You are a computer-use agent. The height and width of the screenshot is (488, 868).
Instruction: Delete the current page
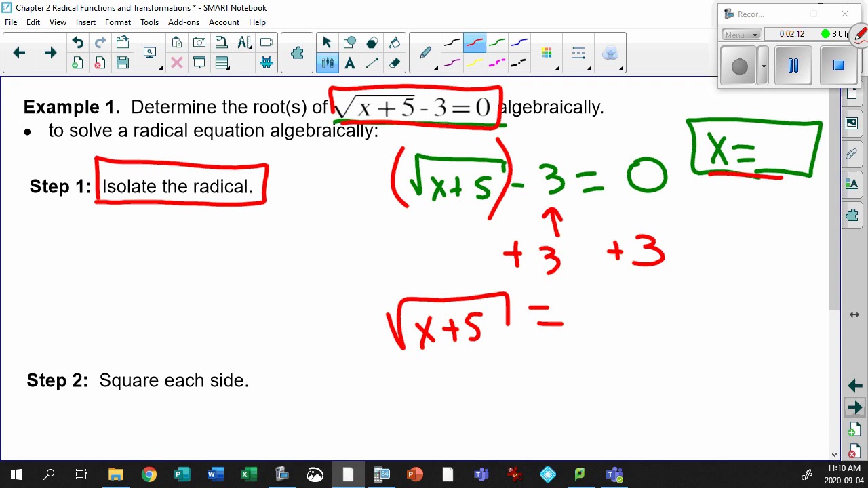coord(100,63)
